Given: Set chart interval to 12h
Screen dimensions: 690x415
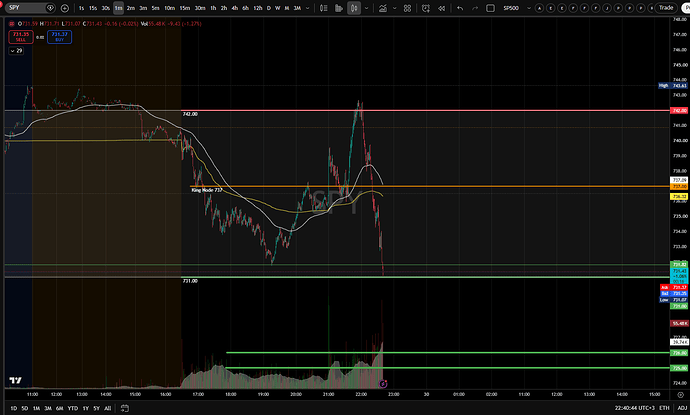Looking at the screenshot, I should click(258, 8).
